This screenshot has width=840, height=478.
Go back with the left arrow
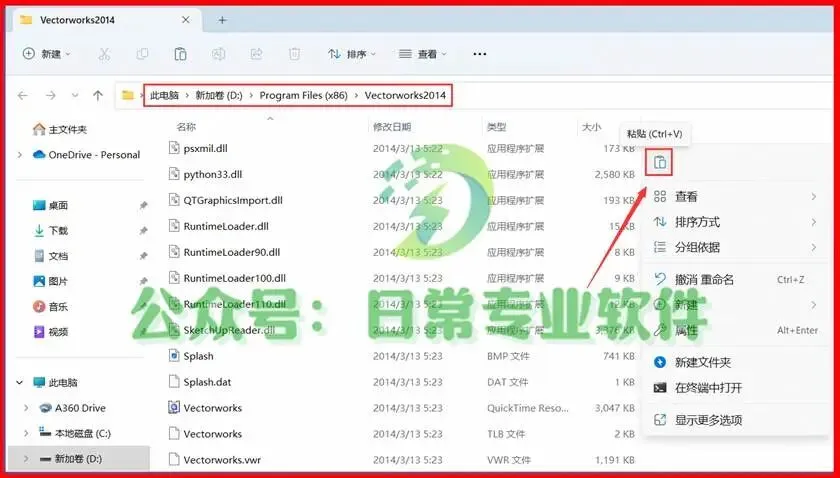22,95
